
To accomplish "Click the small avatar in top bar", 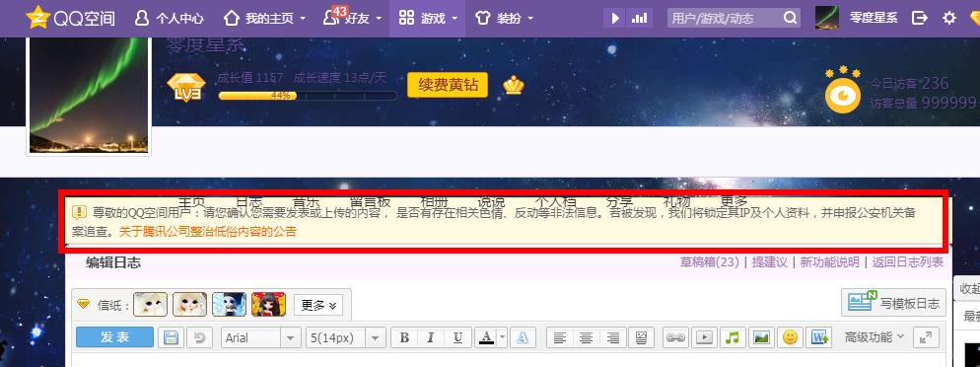I will 827,18.
